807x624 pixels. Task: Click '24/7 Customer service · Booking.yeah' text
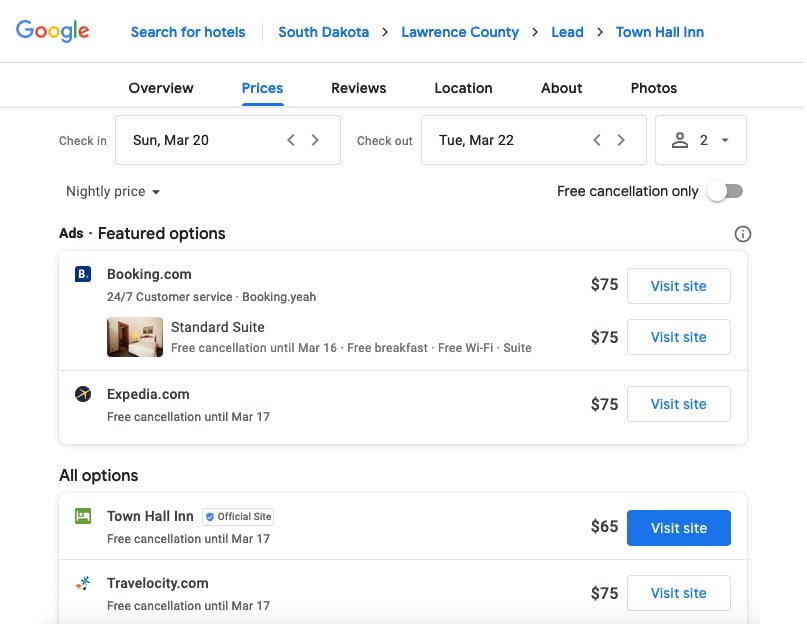(x=212, y=297)
